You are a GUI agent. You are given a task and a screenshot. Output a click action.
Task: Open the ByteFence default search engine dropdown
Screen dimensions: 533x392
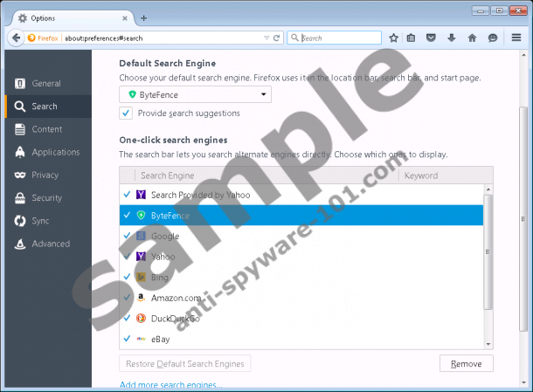coord(195,94)
